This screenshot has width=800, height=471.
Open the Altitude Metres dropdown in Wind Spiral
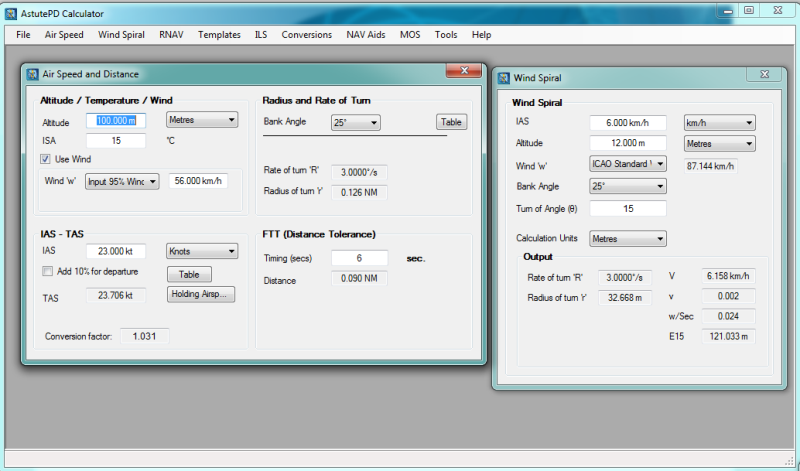pos(719,144)
